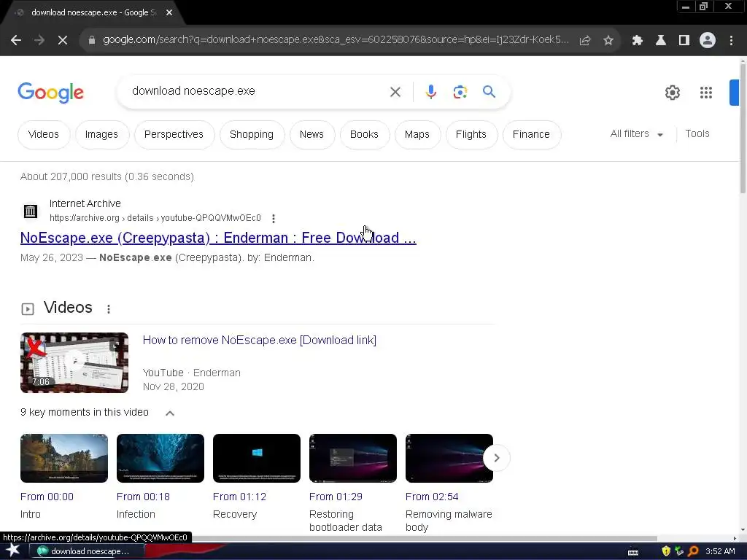This screenshot has width=747, height=560.
Task: Open Maps results filter
Action: pos(417,135)
